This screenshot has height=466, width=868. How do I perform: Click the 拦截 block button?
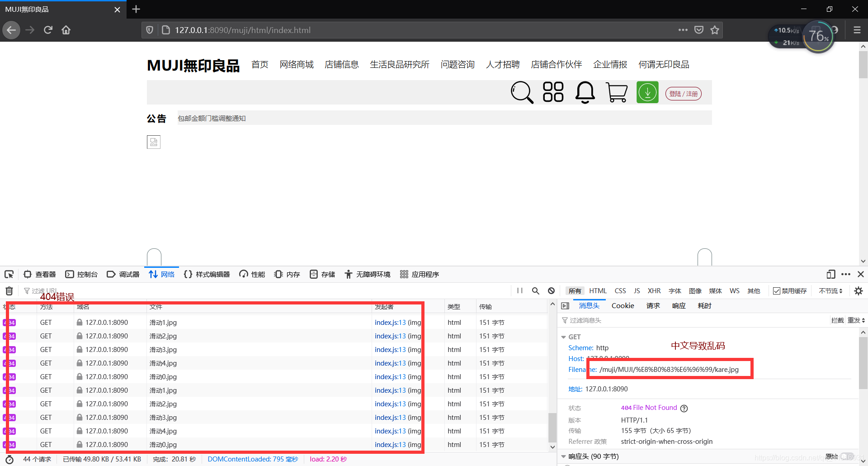click(x=837, y=320)
